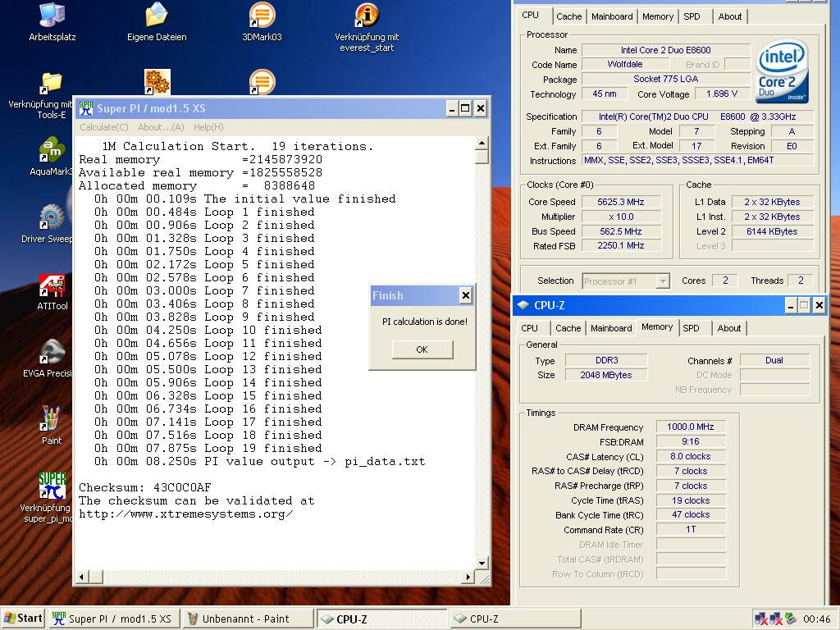The width and height of the screenshot is (840, 630).
Task: Activate second CPU-Z taskbar button
Action: [515, 619]
